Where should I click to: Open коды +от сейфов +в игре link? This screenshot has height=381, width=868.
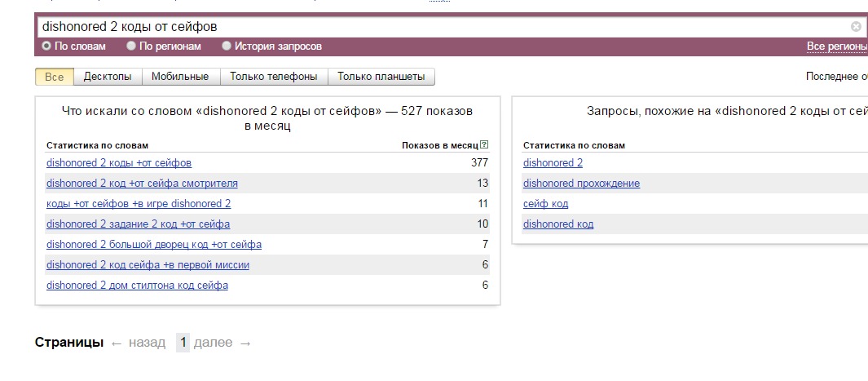coord(139,204)
